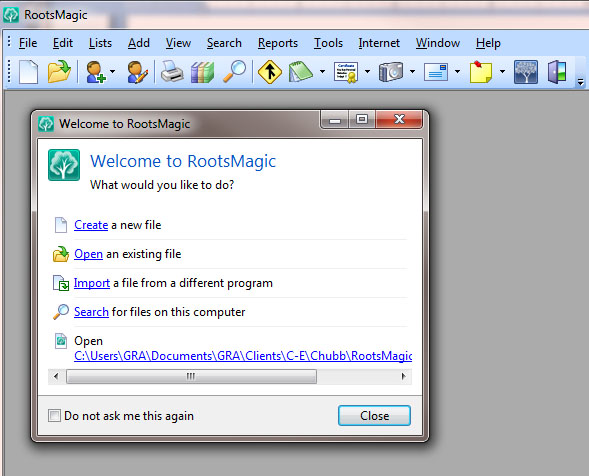Expand the envelope icon dropdown arrow
The height and width of the screenshot is (476, 589).
458,71
